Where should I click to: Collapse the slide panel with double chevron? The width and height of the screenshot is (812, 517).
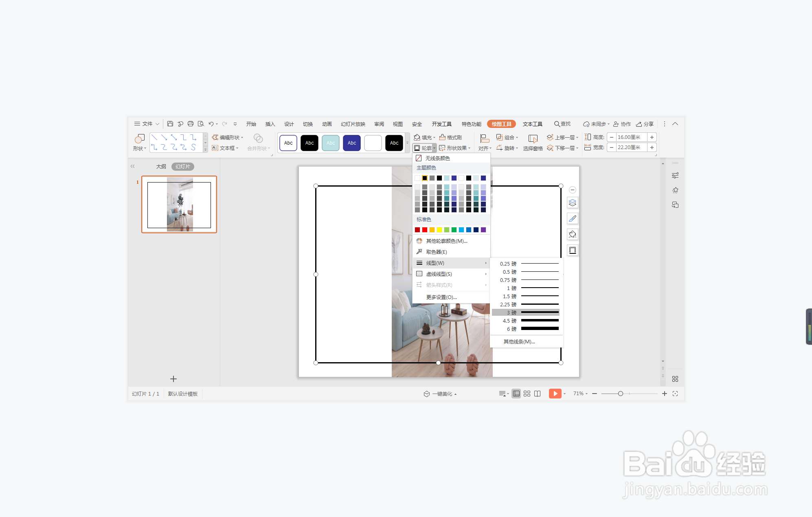pos(132,166)
